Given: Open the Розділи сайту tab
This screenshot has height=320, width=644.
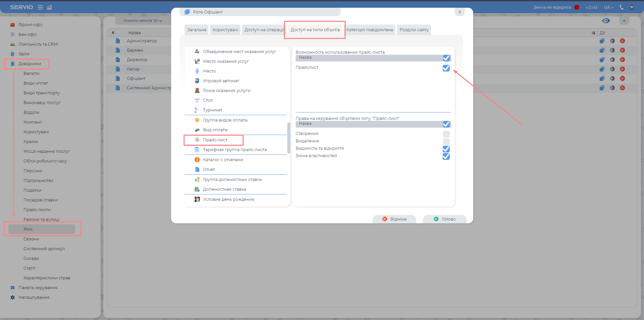Looking at the screenshot, I should pos(414,30).
